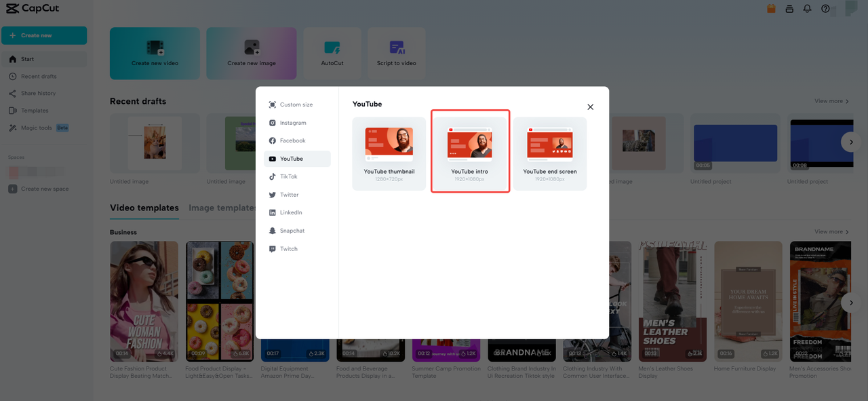Open the Cute Woman Fashion template

click(x=144, y=301)
